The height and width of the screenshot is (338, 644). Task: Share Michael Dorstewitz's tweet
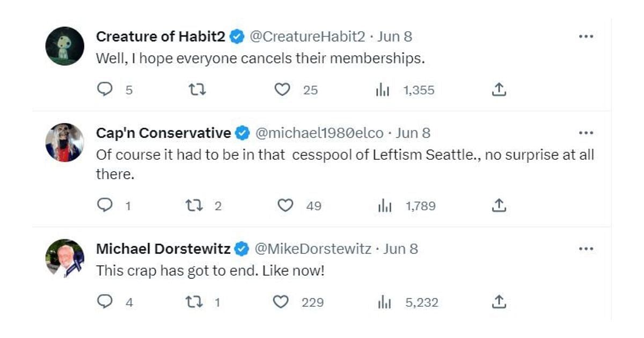coord(499,302)
